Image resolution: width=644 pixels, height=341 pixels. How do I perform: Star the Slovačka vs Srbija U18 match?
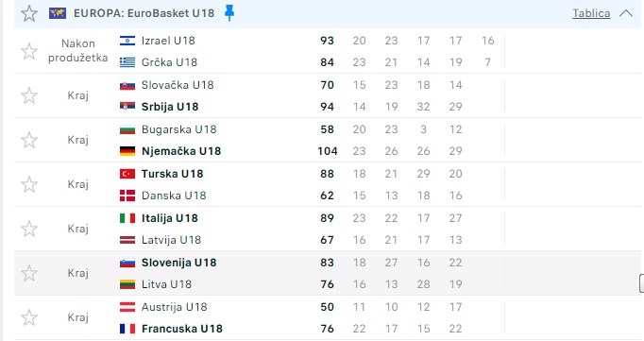29,95
